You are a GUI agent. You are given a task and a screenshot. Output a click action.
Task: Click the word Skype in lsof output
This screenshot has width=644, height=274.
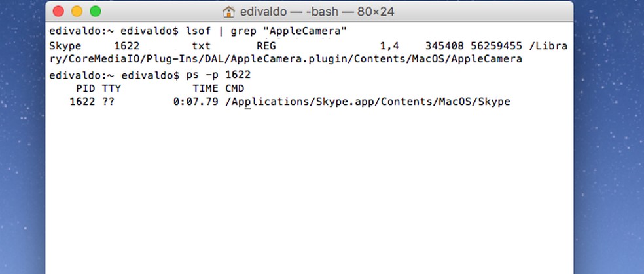[65, 46]
